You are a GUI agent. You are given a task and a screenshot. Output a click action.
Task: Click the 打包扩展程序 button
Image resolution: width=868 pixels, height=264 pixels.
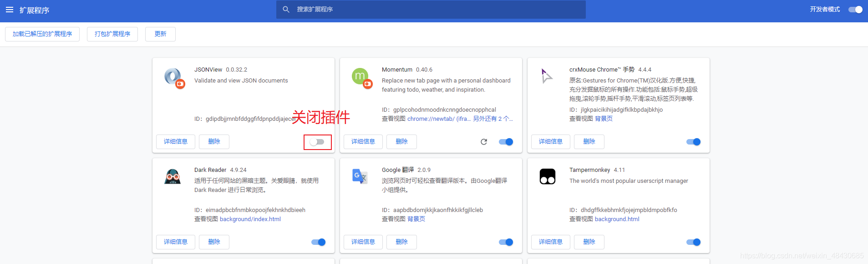pyautogui.click(x=112, y=34)
